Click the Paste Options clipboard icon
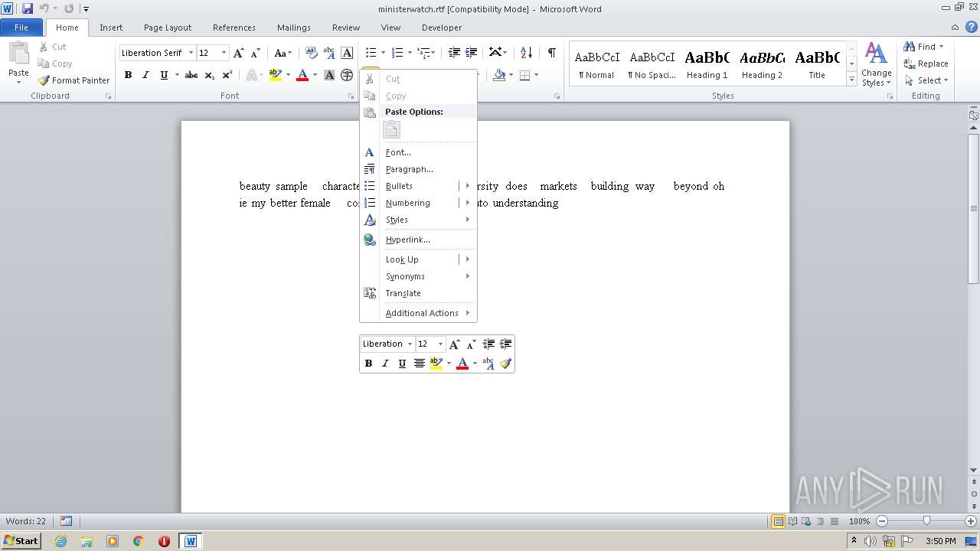 tap(391, 130)
